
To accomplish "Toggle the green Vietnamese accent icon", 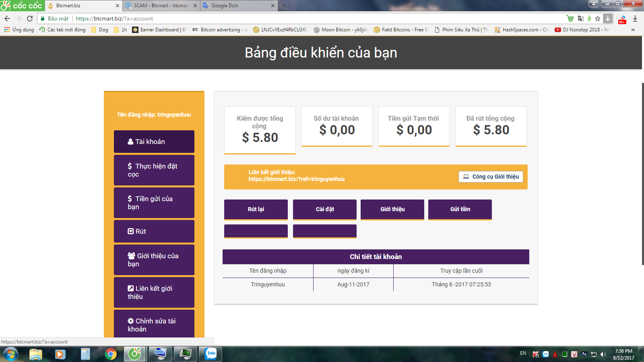I will [x=589, y=19].
